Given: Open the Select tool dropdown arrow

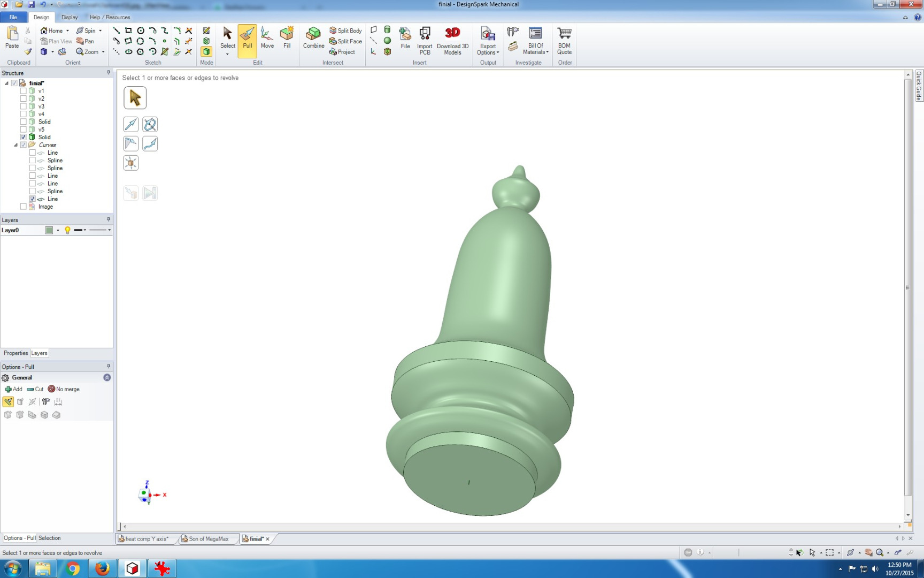Looking at the screenshot, I should point(227,54).
